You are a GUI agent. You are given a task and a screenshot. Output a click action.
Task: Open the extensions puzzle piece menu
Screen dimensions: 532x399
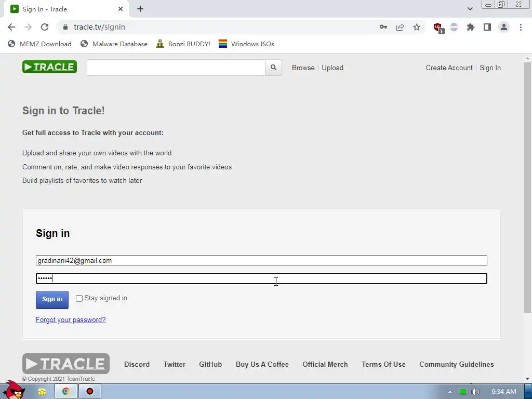click(x=471, y=27)
